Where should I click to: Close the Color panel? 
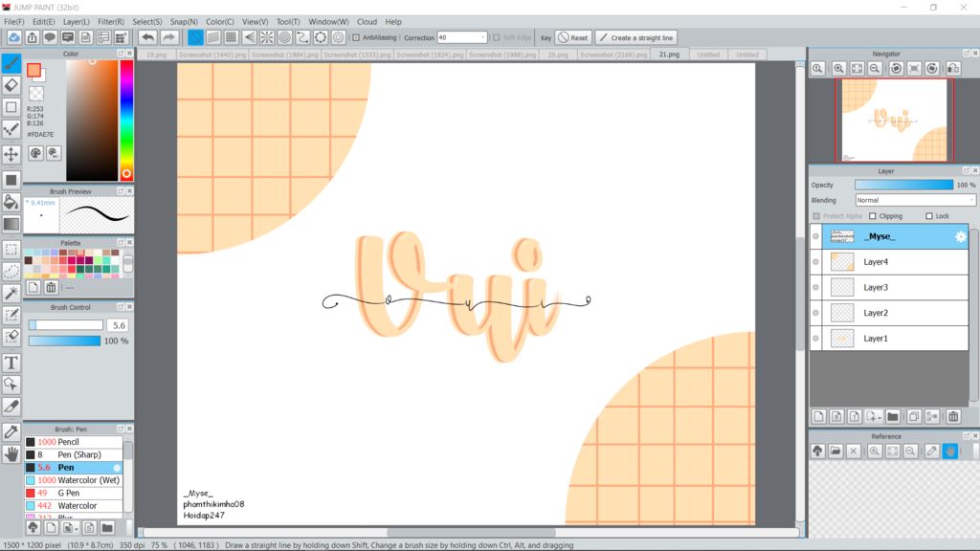129,54
